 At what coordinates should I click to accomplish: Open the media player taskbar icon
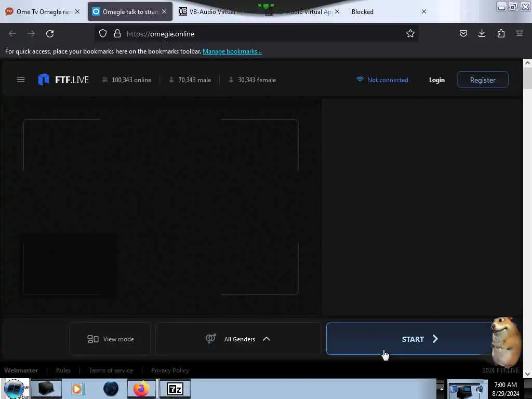(x=77, y=389)
